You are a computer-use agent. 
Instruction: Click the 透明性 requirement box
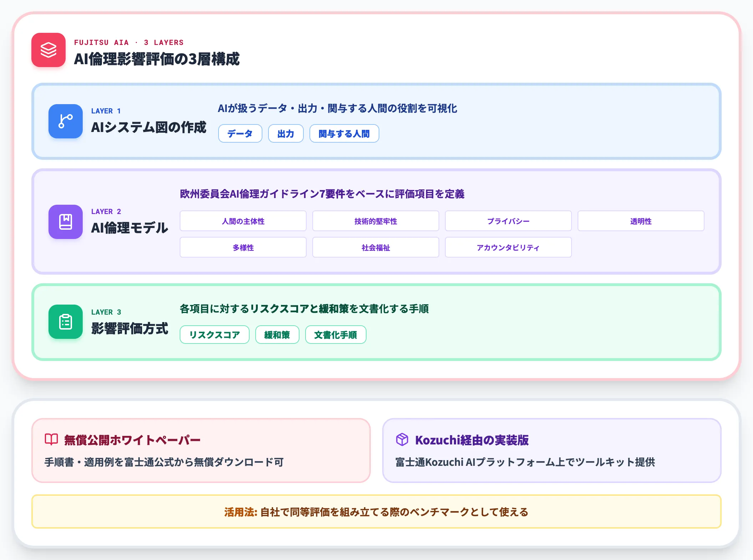(x=641, y=221)
